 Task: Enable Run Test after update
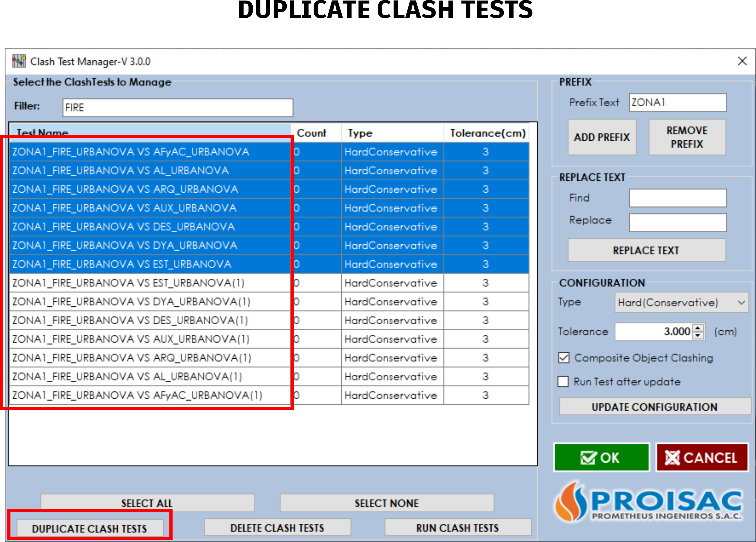click(x=563, y=382)
